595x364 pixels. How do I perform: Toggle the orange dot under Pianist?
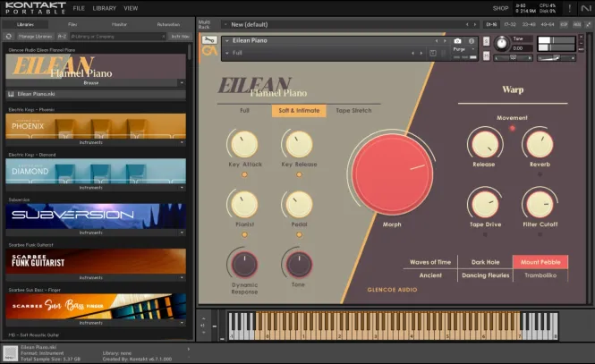[x=244, y=234]
